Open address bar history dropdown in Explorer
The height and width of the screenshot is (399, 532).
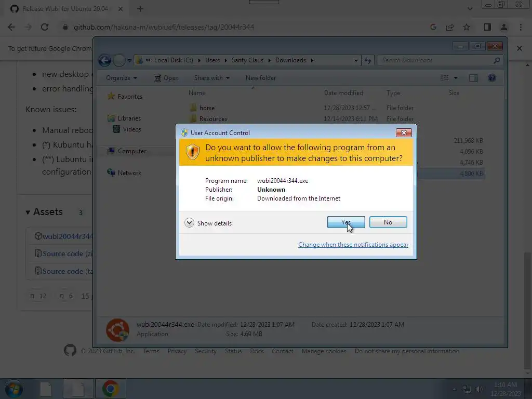coord(355,60)
